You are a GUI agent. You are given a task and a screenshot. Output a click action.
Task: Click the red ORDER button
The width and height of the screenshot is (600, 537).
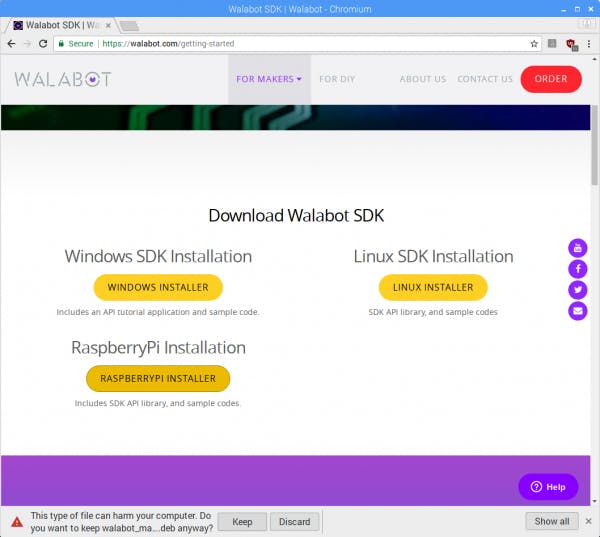551,79
